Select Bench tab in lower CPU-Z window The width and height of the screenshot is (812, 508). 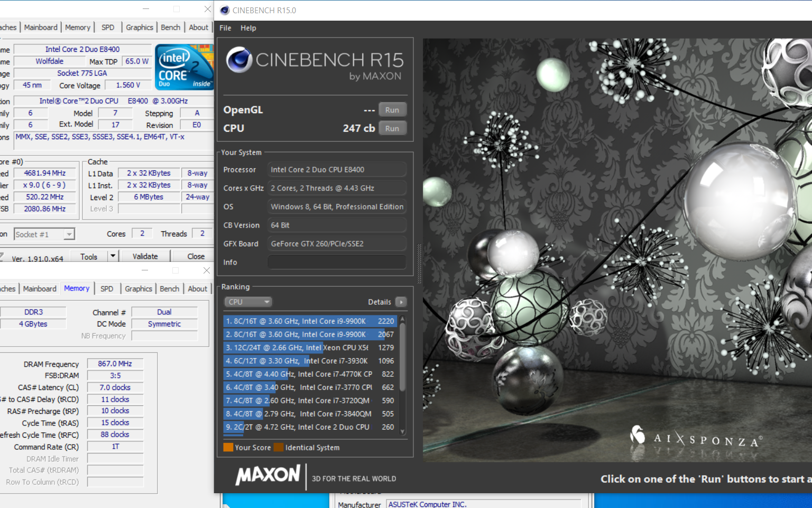(x=169, y=289)
